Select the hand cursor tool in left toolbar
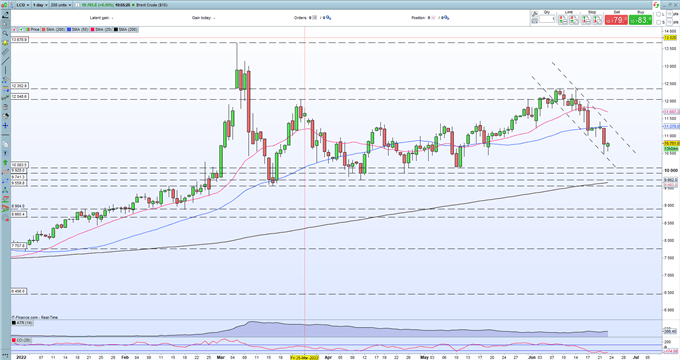The image size is (680, 360). click(x=6, y=24)
